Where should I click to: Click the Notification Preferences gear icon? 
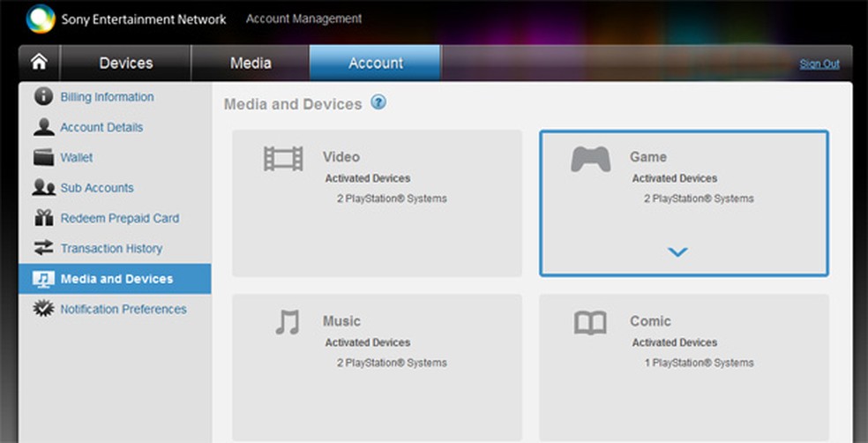tap(43, 309)
